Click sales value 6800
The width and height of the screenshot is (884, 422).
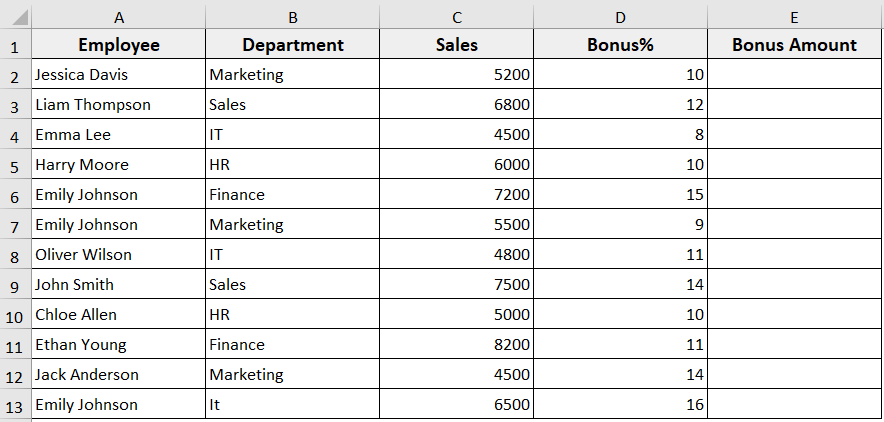(457, 105)
